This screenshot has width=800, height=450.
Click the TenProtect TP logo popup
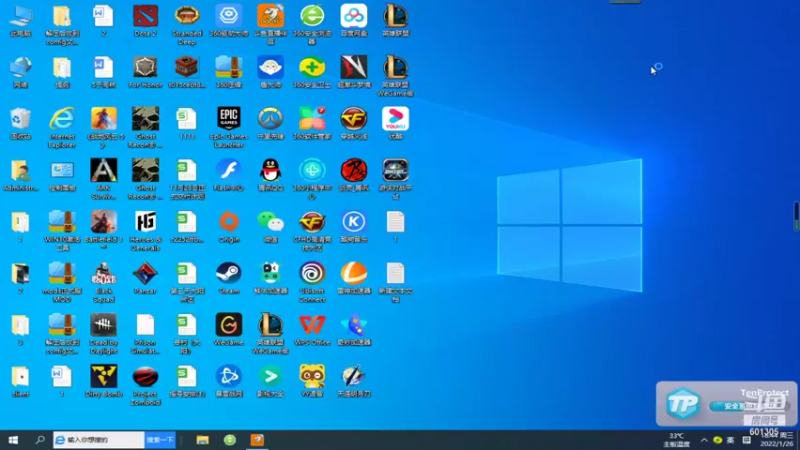[683, 404]
